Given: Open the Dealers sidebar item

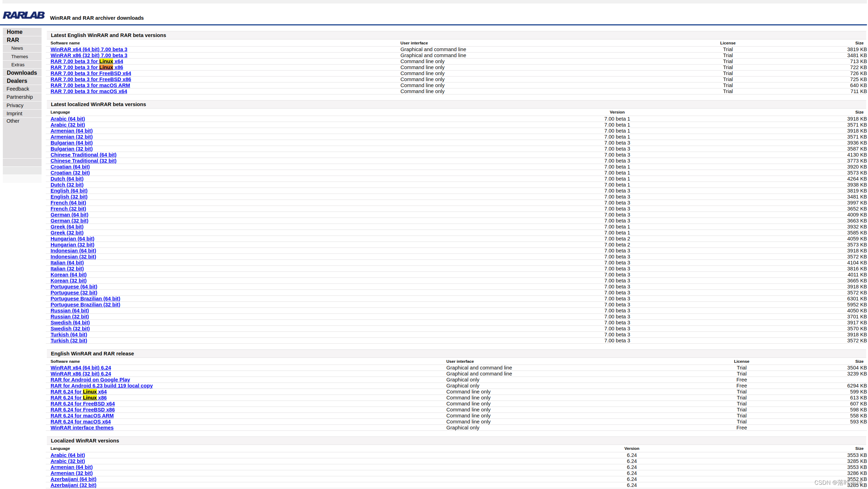Looking at the screenshot, I should click(x=17, y=81).
